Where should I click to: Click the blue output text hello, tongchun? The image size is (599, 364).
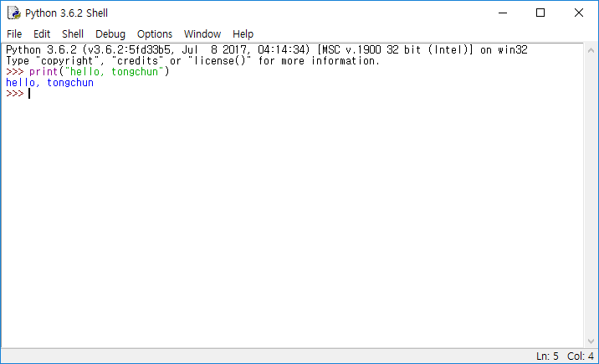coord(49,83)
